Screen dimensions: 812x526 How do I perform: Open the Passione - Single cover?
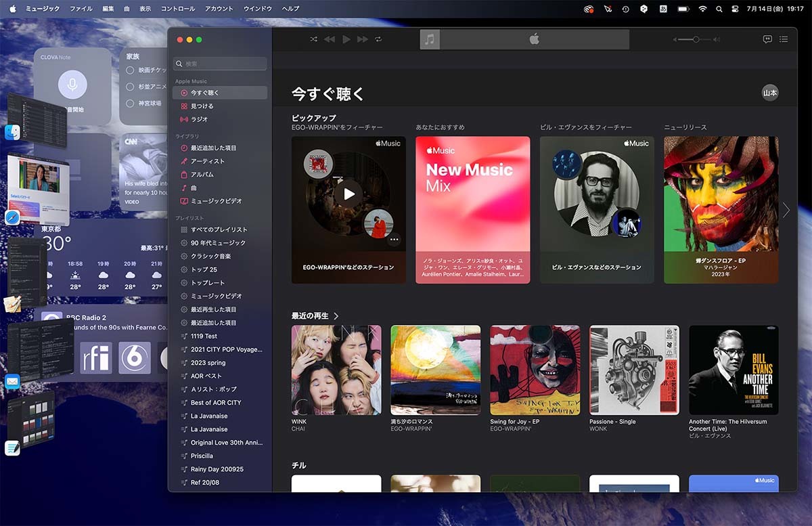point(634,370)
